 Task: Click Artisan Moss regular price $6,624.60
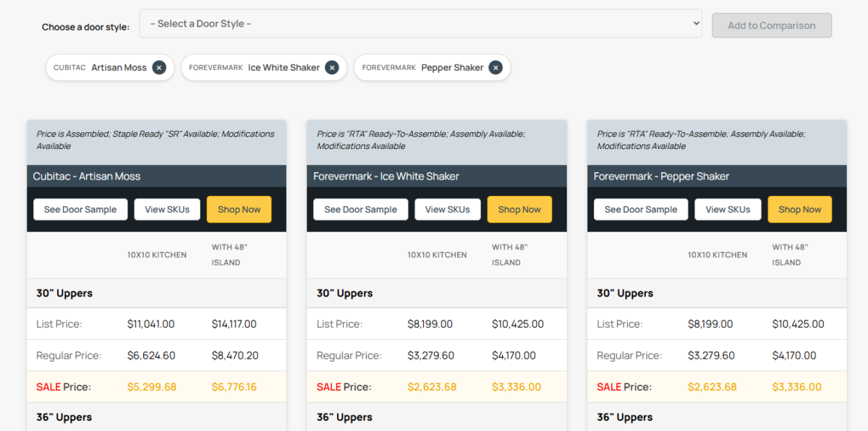pos(151,356)
